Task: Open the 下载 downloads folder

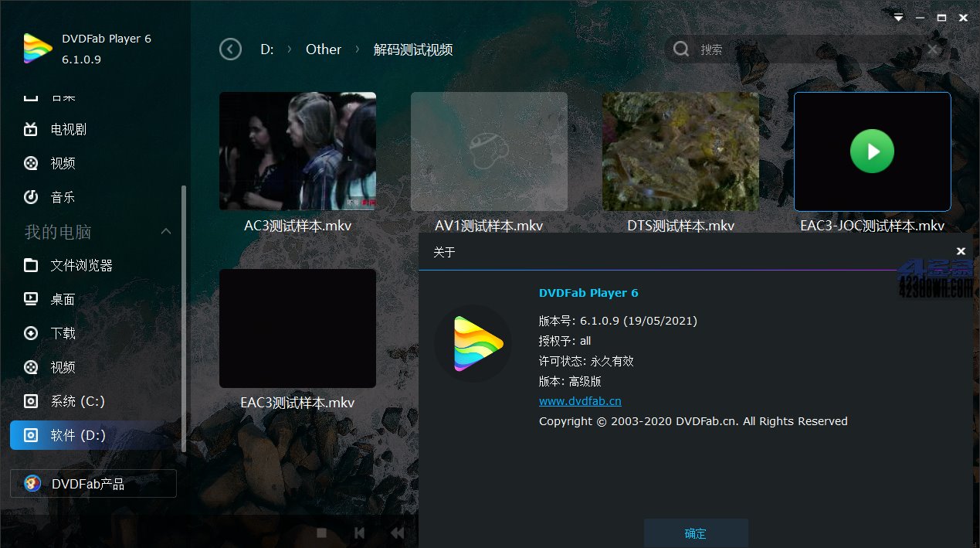Action: coord(62,333)
